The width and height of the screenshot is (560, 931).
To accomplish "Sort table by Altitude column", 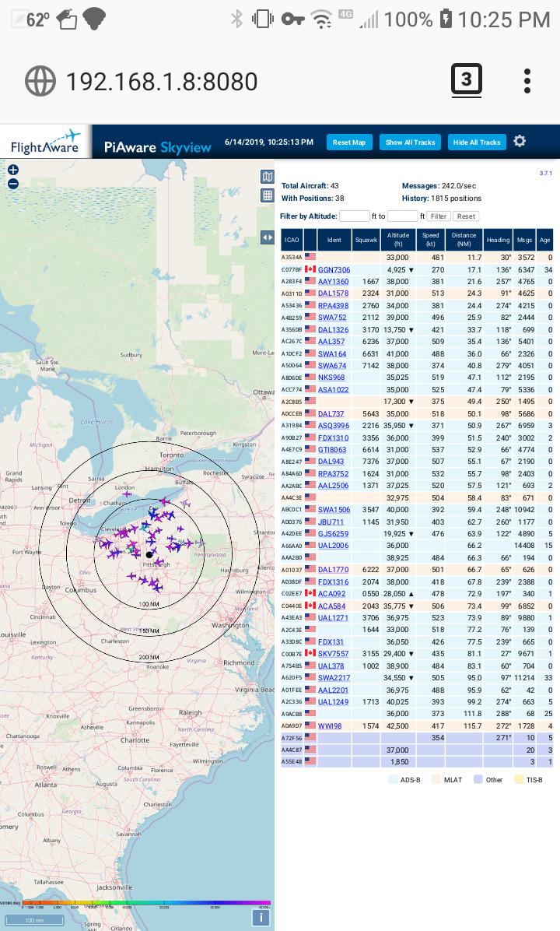I will pos(398,239).
